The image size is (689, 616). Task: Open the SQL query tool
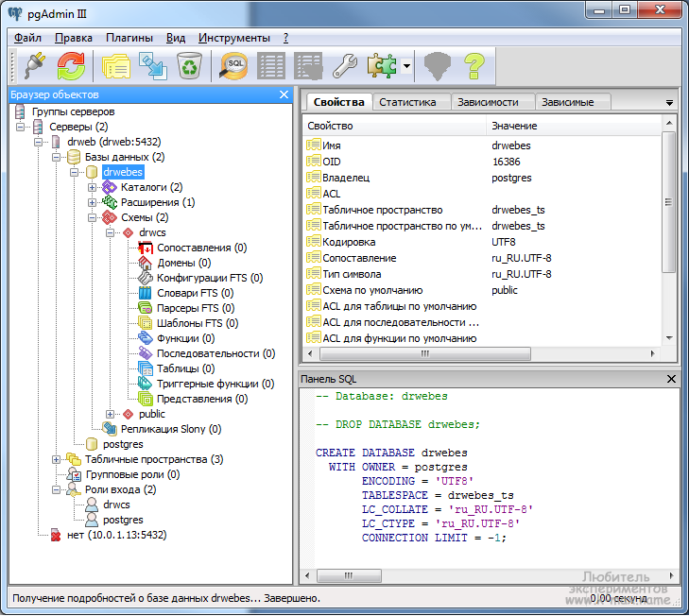pos(233,66)
